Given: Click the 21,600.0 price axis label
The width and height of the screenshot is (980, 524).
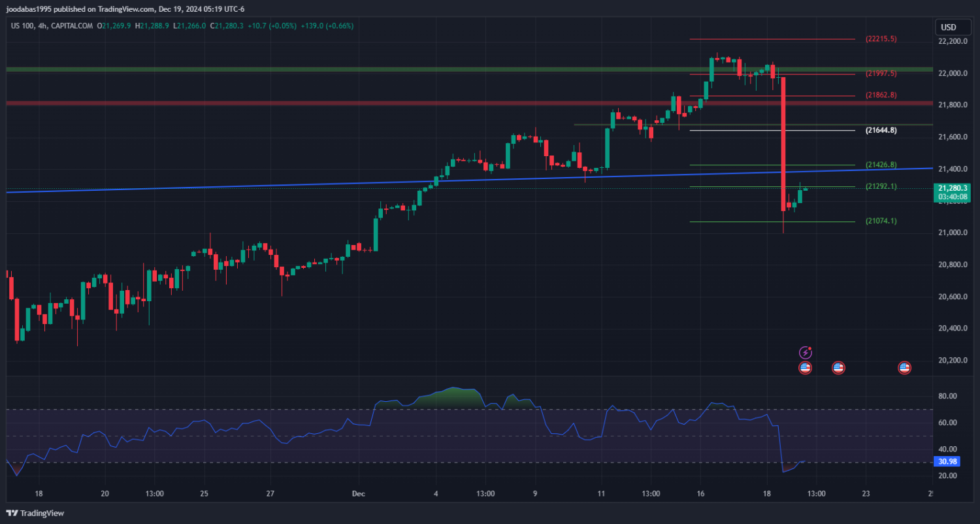Looking at the screenshot, I should click(x=952, y=137).
